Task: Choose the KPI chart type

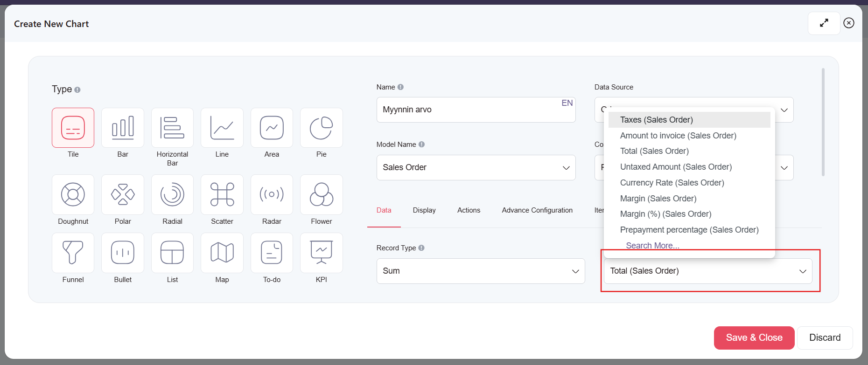Action: coord(321,253)
